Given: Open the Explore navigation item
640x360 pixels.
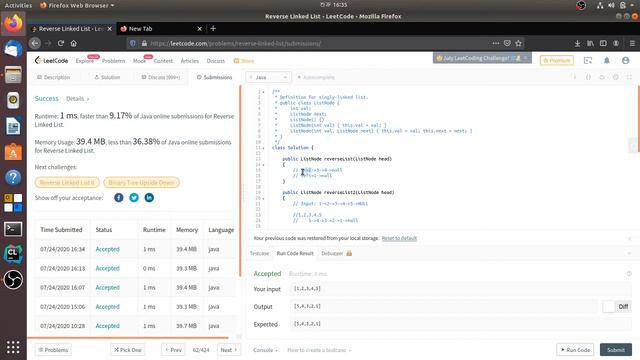Looking at the screenshot, I should click(84, 60).
